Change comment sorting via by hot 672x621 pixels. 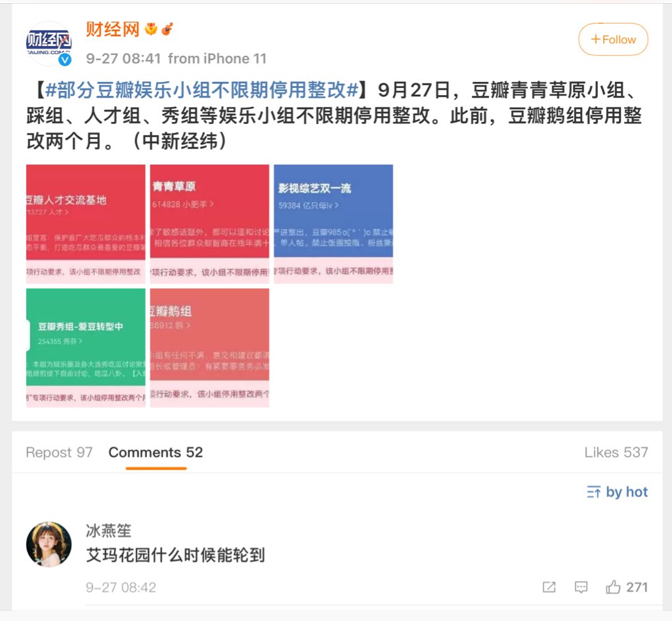617,492
